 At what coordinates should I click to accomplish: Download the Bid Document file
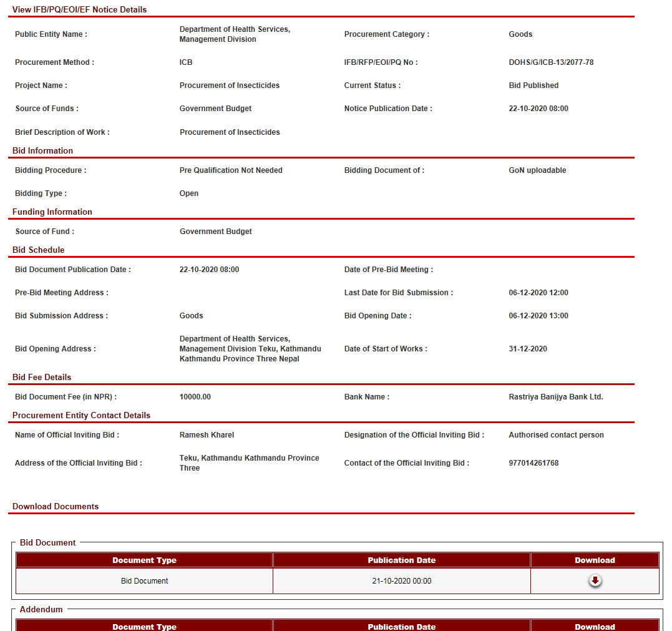[x=595, y=581]
